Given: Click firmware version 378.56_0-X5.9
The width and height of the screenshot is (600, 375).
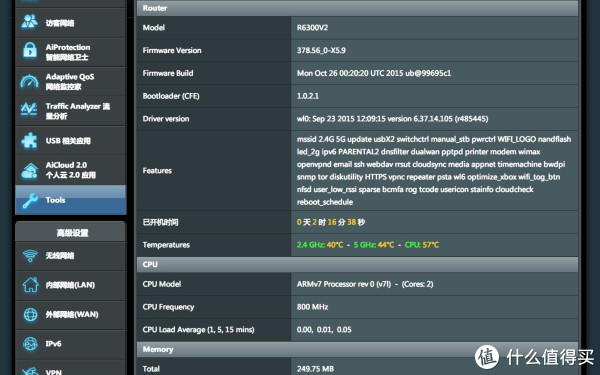Looking at the screenshot, I should tap(321, 50).
